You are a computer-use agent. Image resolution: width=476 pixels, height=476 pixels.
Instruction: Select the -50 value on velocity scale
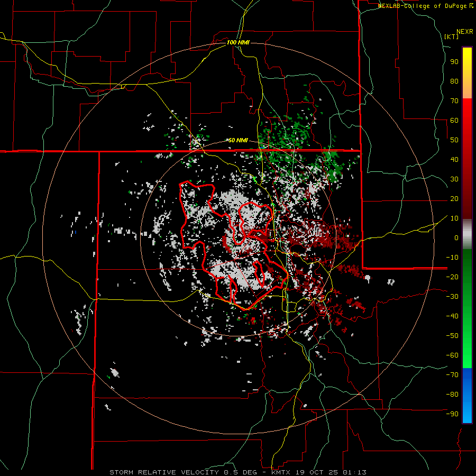pos(452,336)
